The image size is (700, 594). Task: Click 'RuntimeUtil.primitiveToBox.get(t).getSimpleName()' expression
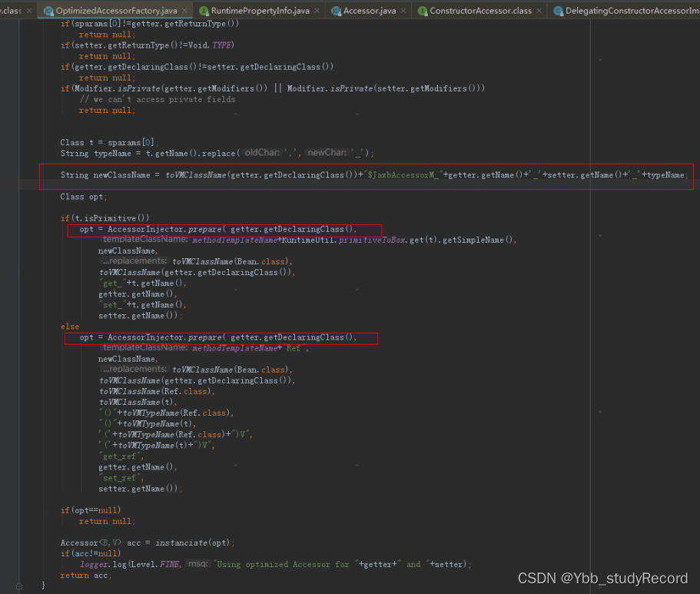pyautogui.click(x=399, y=240)
